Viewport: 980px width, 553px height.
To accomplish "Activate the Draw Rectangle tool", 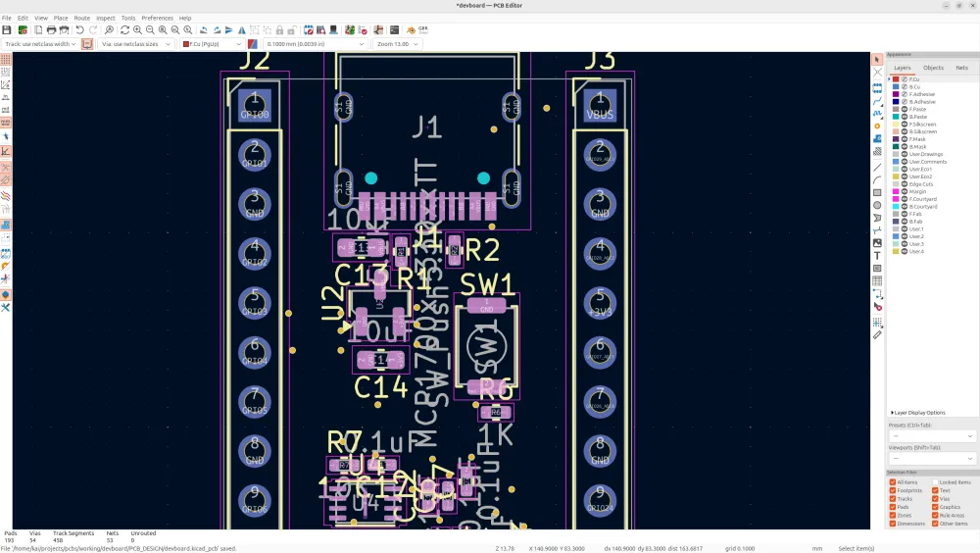I will click(x=877, y=192).
